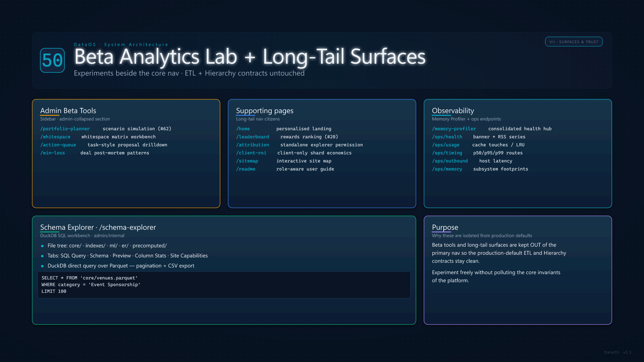Click the slide number 50 badge
The image size is (644, 362).
pyautogui.click(x=52, y=60)
